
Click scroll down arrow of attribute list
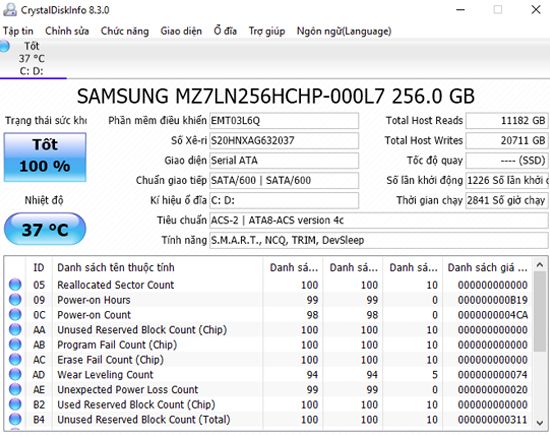pos(540,422)
